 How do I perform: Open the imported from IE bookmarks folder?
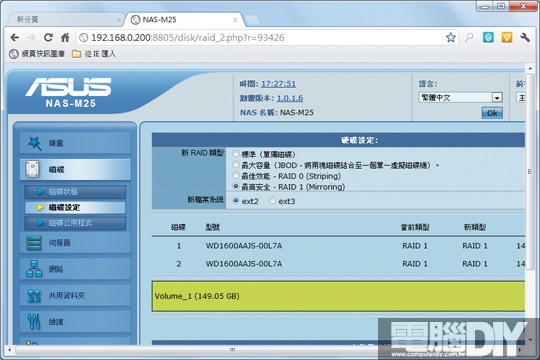pos(94,54)
